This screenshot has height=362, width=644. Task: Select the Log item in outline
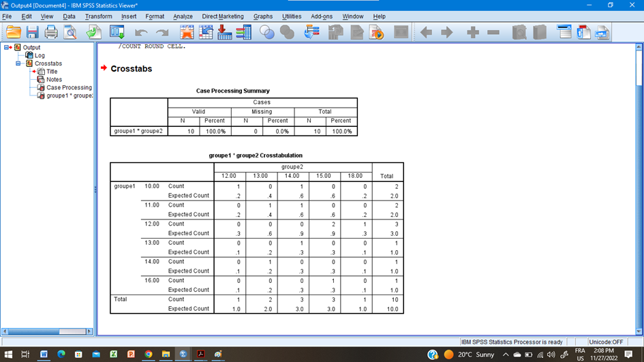pyautogui.click(x=40, y=56)
